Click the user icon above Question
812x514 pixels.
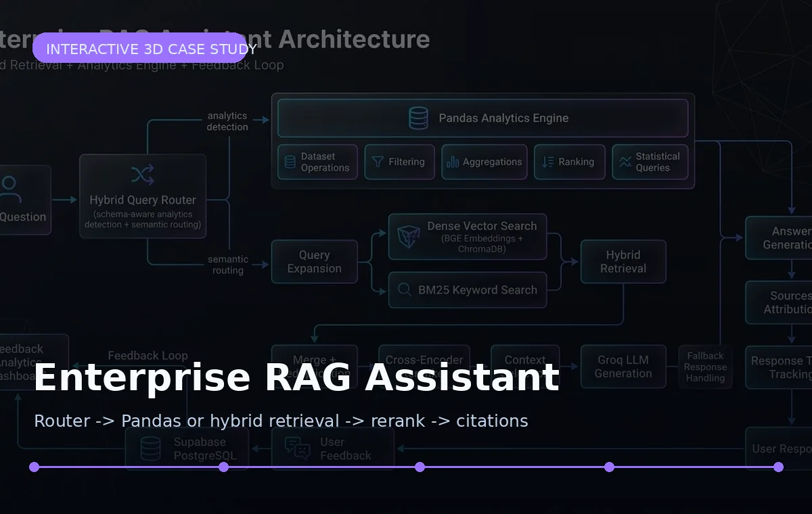[9, 189]
